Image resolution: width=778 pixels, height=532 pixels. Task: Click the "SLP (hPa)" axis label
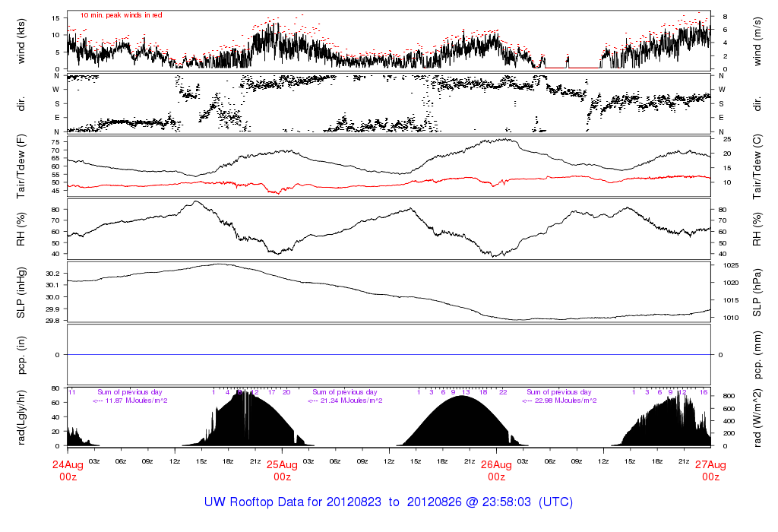pos(758,293)
